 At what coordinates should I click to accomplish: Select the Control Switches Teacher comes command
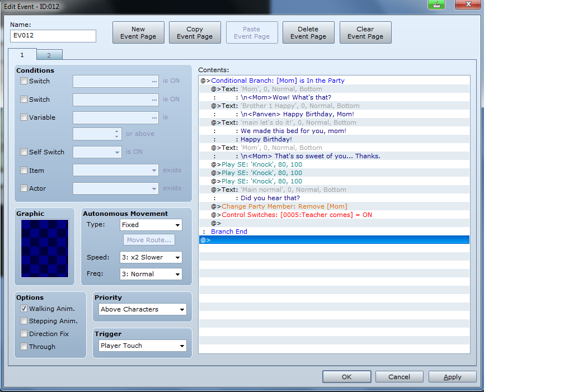click(x=297, y=215)
